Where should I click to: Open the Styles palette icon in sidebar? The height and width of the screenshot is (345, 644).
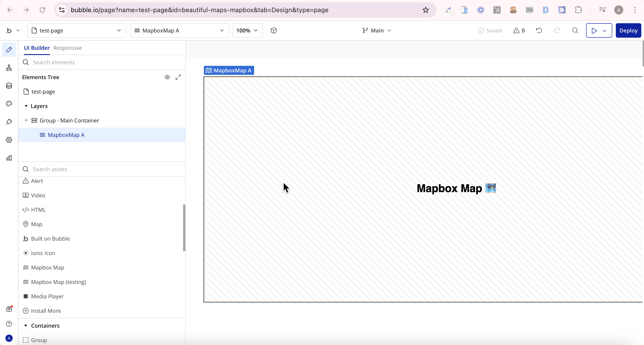pyautogui.click(x=9, y=104)
